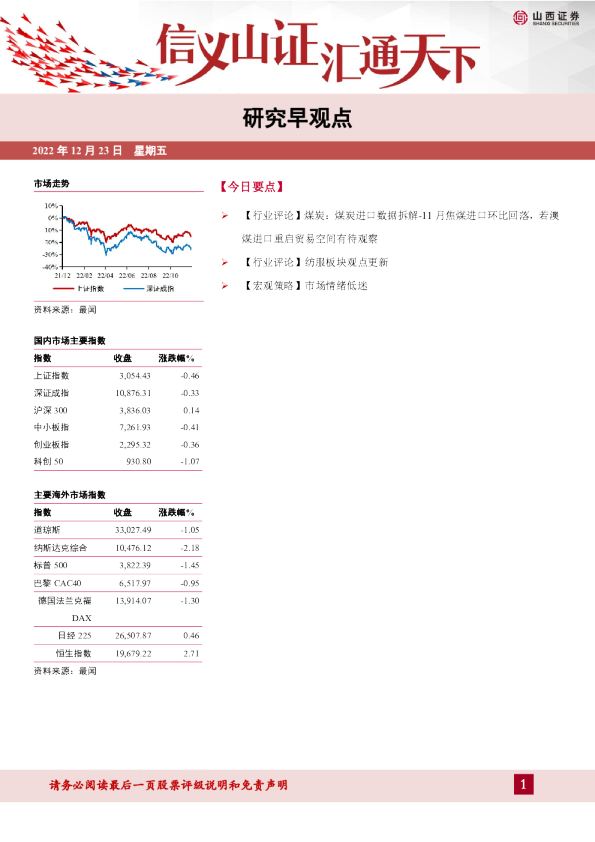
Task: Click the red 上证指数 legend line
Action: pyautogui.click(x=63, y=289)
